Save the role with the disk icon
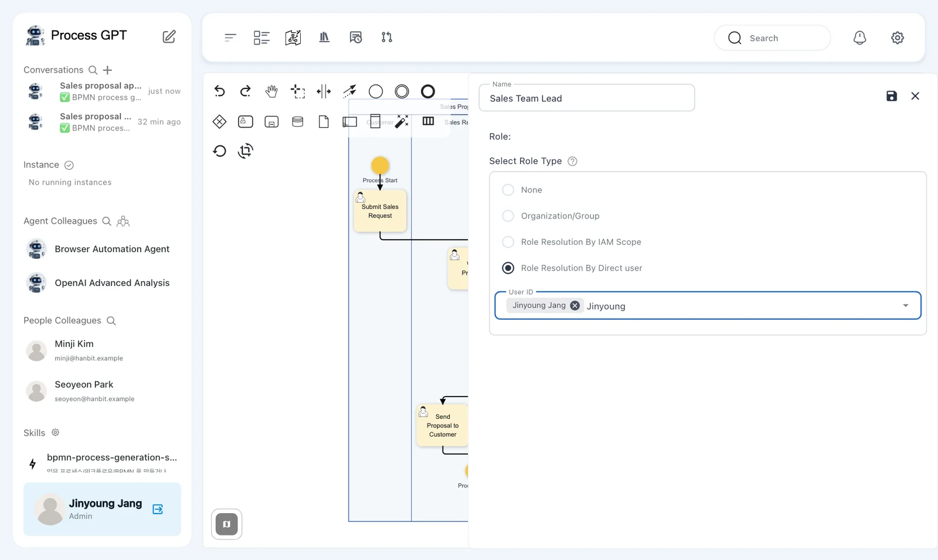The image size is (938, 560). 892,96
